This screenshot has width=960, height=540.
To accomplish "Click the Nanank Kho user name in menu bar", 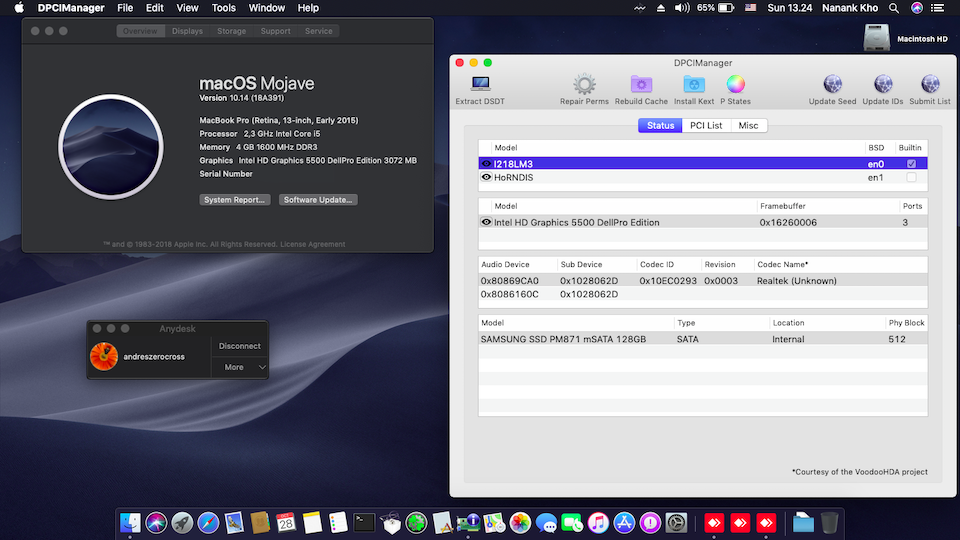I will [850, 8].
